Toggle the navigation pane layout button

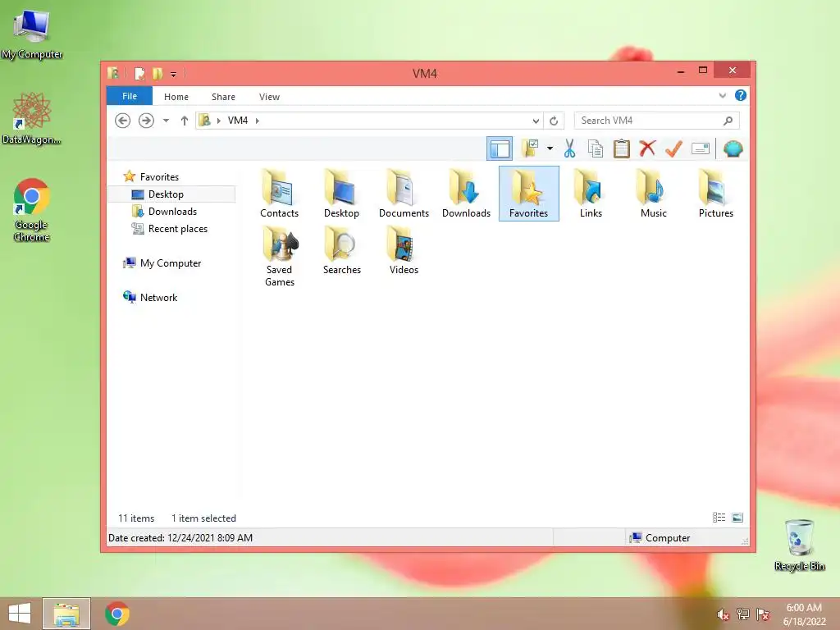coord(500,148)
